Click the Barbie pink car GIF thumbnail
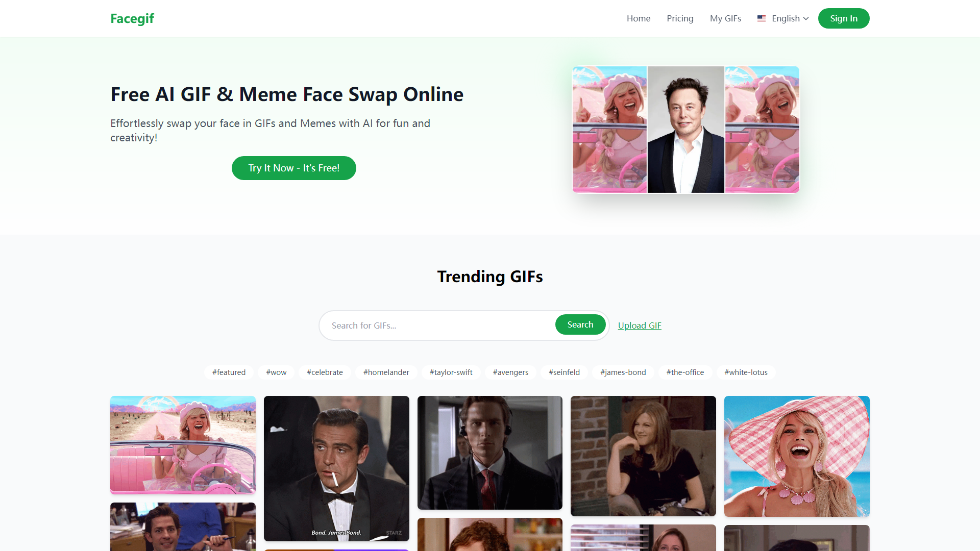Image resolution: width=980 pixels, height=551 pixels. (182, 443)
